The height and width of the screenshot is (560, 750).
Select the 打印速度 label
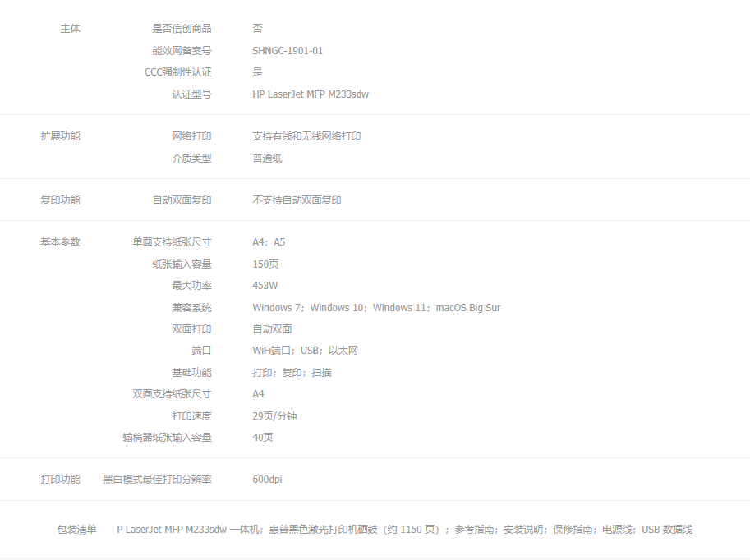coord(191,416)
